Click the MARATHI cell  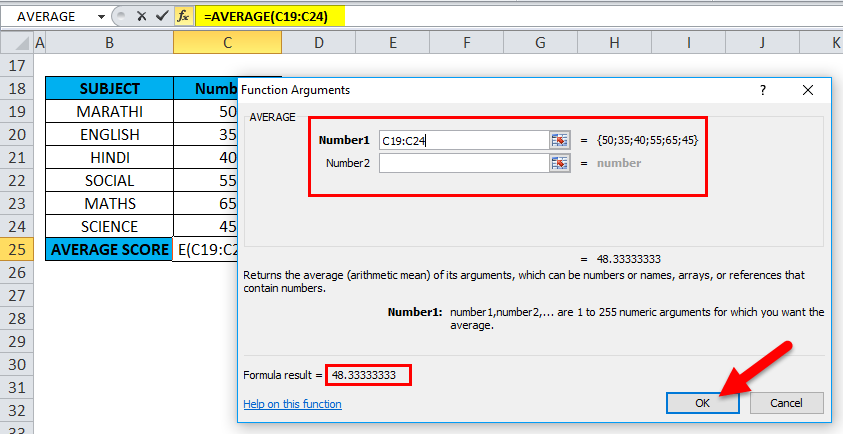(109, 111)
